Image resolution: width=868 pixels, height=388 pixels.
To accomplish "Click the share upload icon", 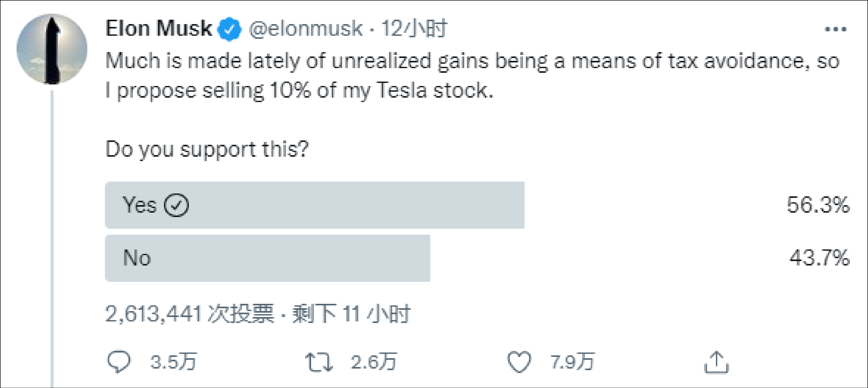I will pyautogui.click(x=716, y=362).
